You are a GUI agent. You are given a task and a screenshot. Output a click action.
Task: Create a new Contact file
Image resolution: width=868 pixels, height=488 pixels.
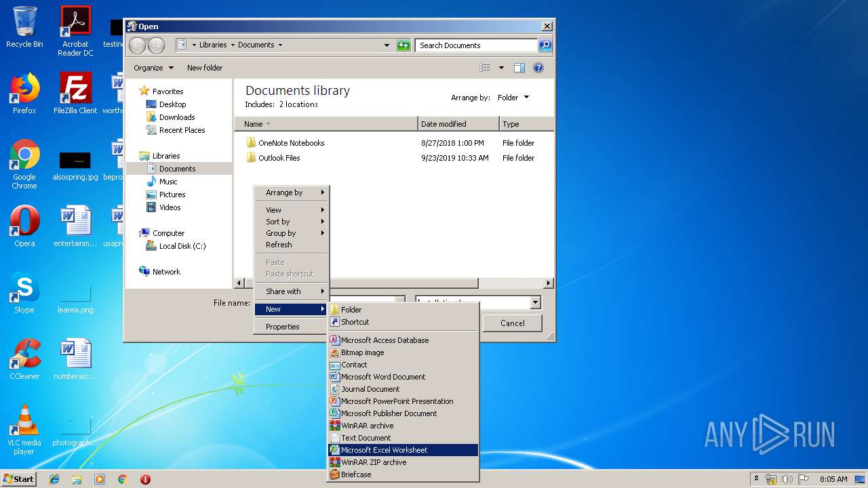pyautogui.click(x=403, y=365)
